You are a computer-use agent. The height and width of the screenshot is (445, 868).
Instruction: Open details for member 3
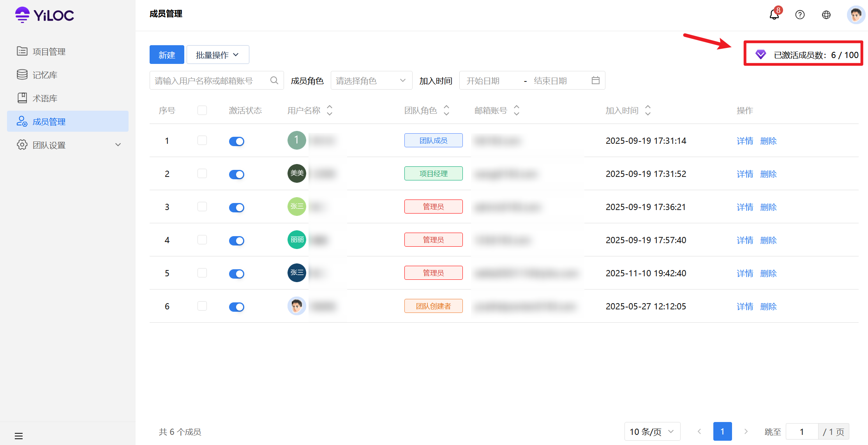pos(745,207)
